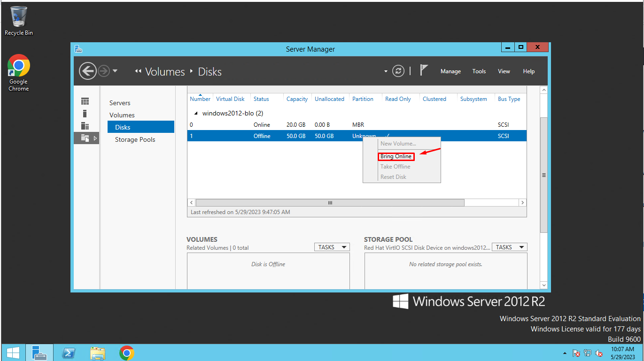Select disk 1 Offline row

[357, 136]
